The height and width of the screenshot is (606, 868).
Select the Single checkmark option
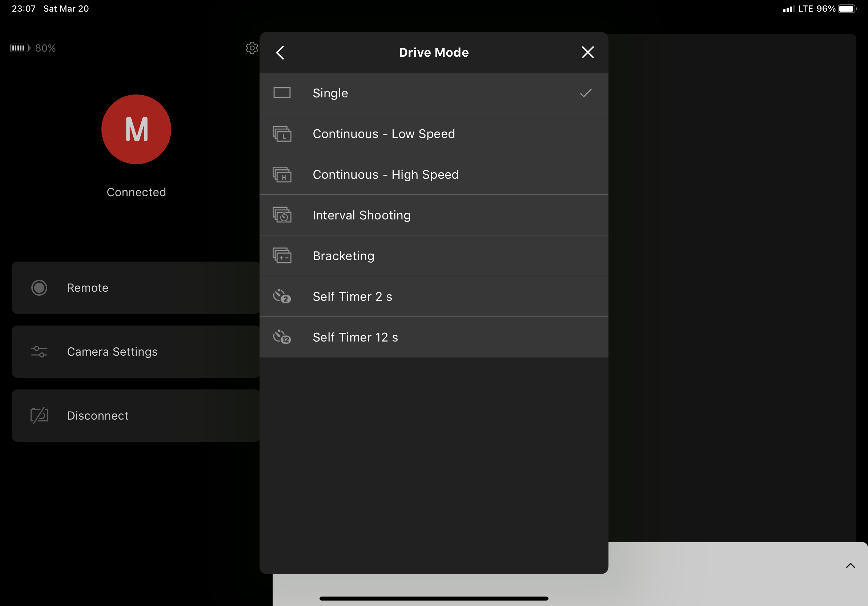click(585, 93)
